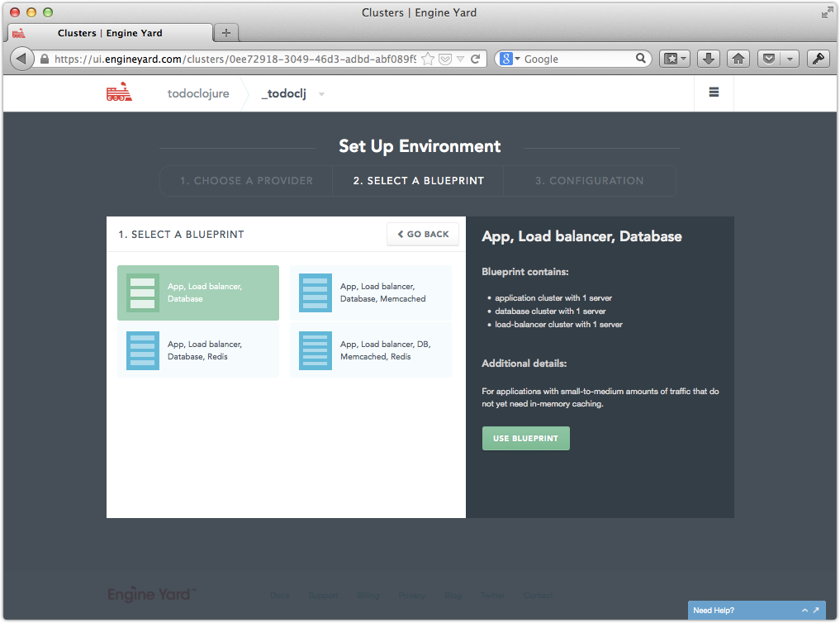
Task: Open the dropdown beside Pocket toolbar button
Action: click(790, 59)
